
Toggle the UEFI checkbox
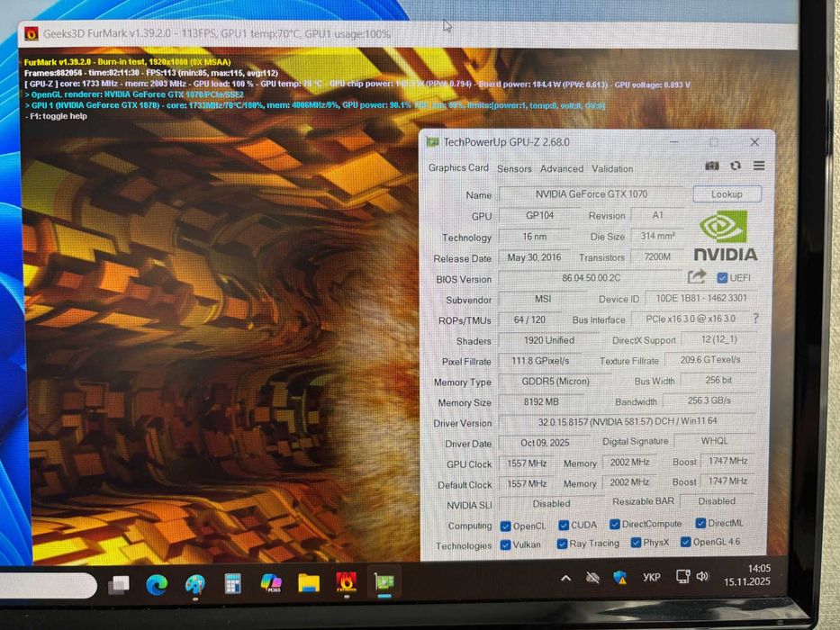721,277
